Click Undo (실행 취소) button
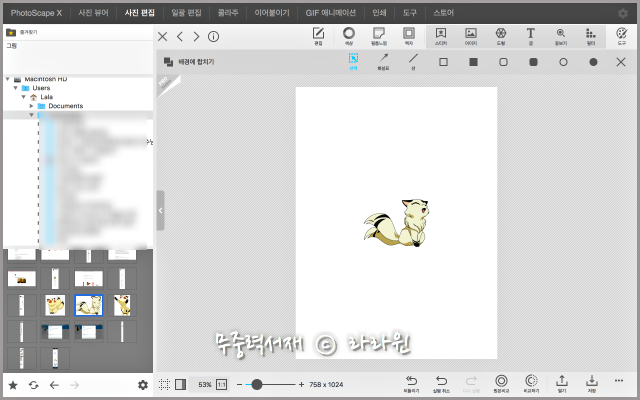Viewport: 640px width, 400px height. 441,384
